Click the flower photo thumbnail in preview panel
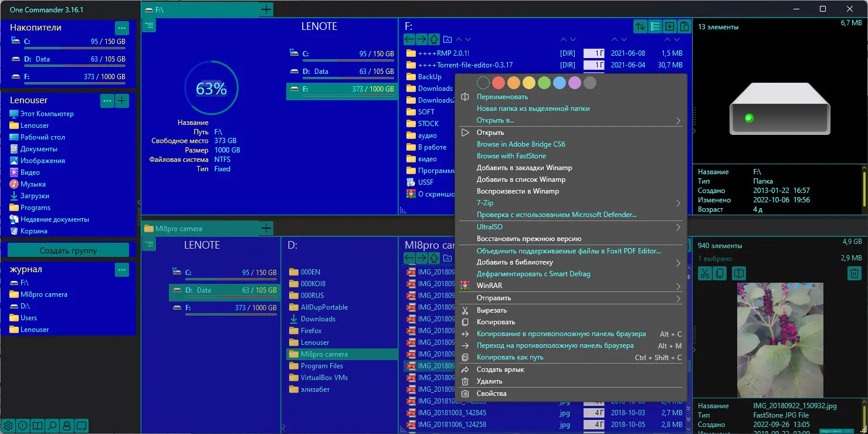The image size is (868, 434). tap(780, 340)
